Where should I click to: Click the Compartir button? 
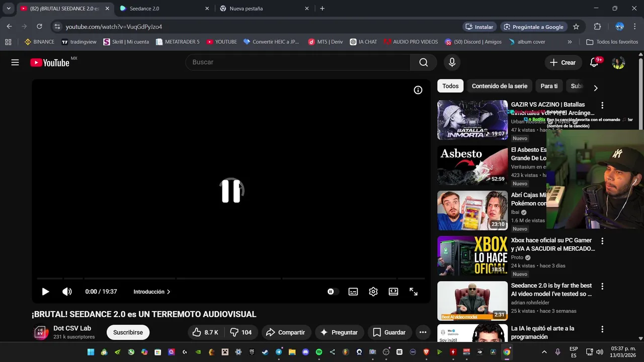(285, 332)
